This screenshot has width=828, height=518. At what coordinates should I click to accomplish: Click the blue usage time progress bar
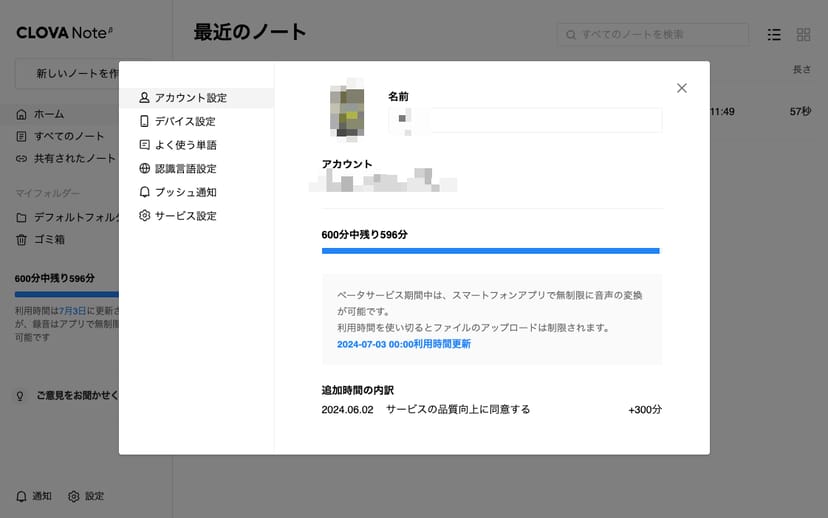pos(490,251)
